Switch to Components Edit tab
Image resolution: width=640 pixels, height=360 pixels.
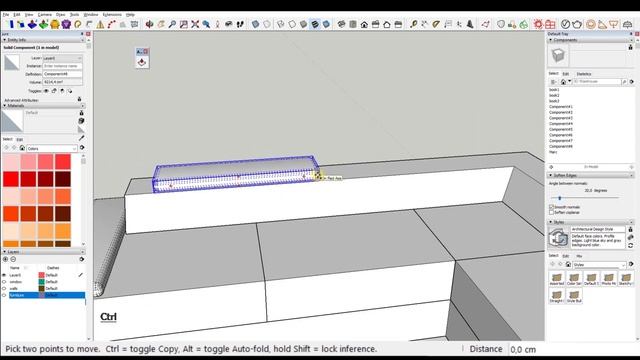click(566, 74)
